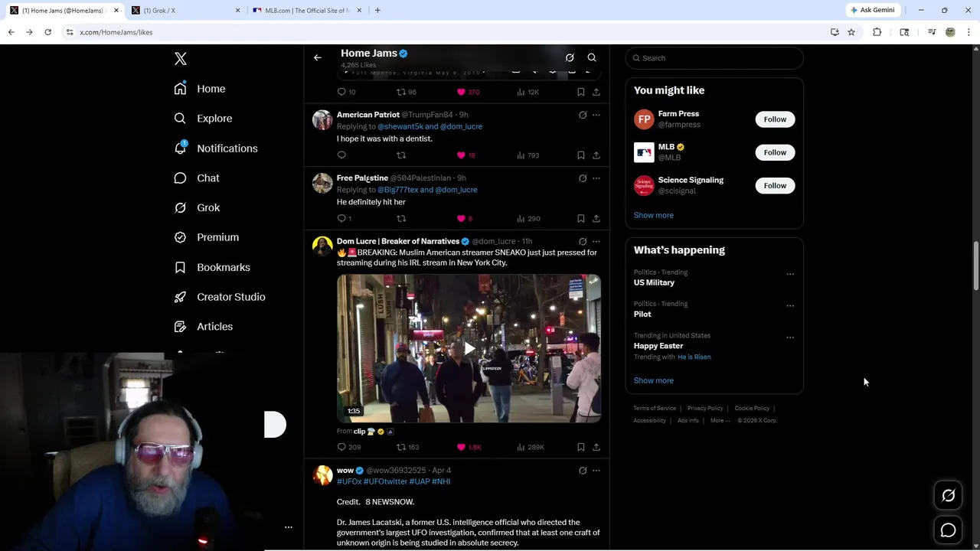Follow Science Signaling
This screenshot has width=980, height=551.
[775, 185]
